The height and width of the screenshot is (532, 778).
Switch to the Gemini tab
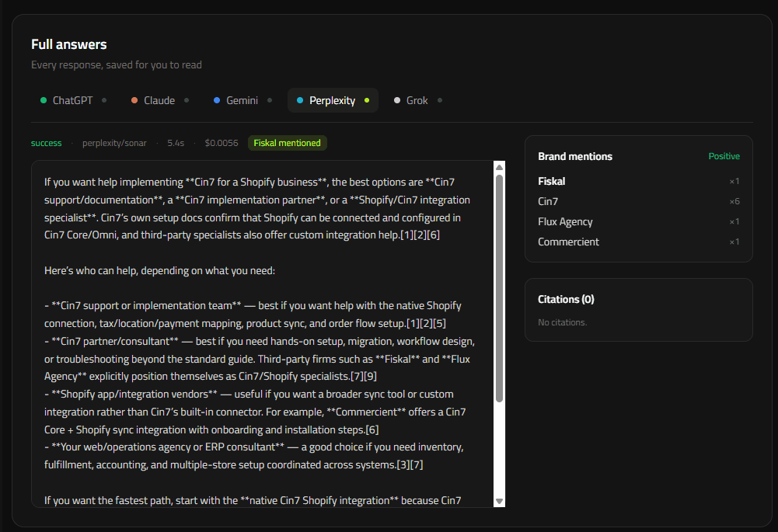tap(242, 100)
